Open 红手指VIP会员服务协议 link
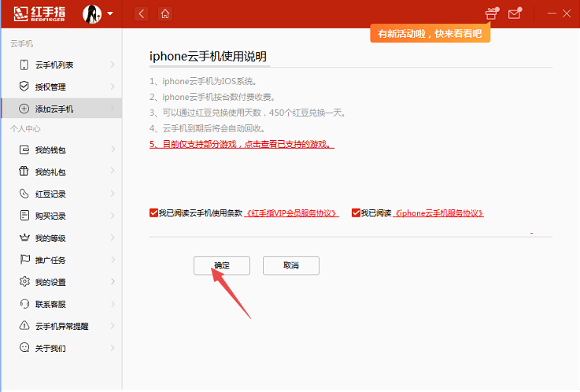Image resolution: width=580 pixels, height=392 pixels. pos(291,213)
